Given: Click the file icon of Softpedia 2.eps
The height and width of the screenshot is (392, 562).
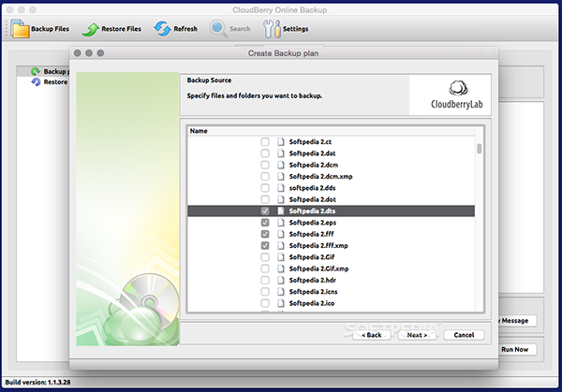Looking at the screenshot, I should pyautogui.click(x=281, y=223).
